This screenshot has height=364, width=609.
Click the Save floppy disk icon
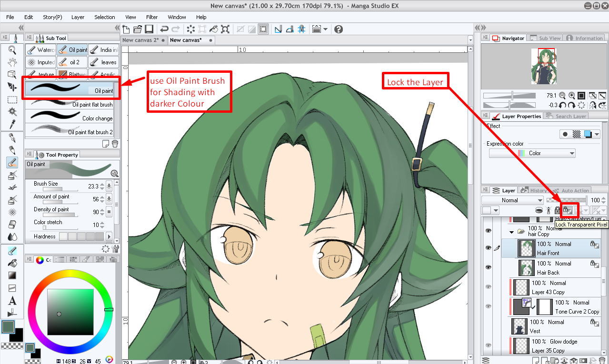(x=149, y=29)
